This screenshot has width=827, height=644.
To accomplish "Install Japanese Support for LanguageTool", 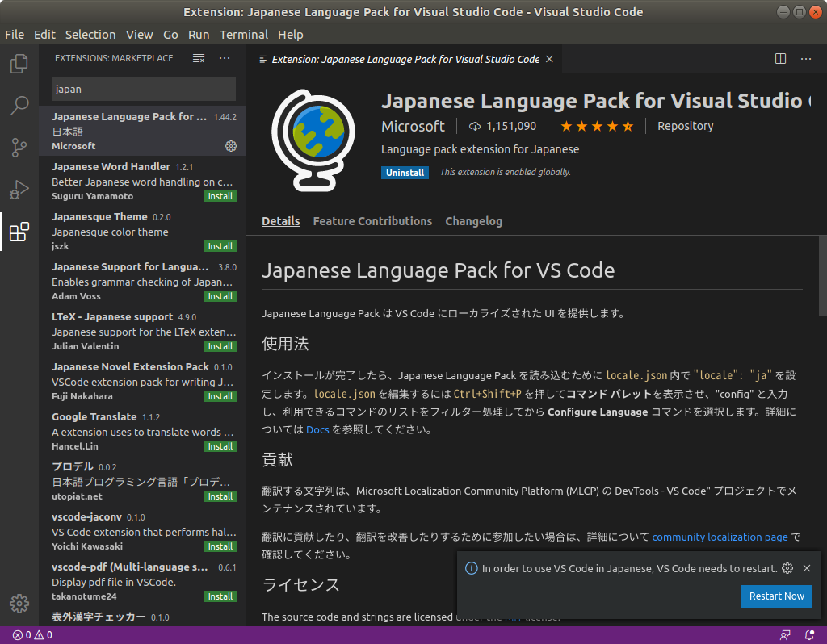I will [220, 296].
